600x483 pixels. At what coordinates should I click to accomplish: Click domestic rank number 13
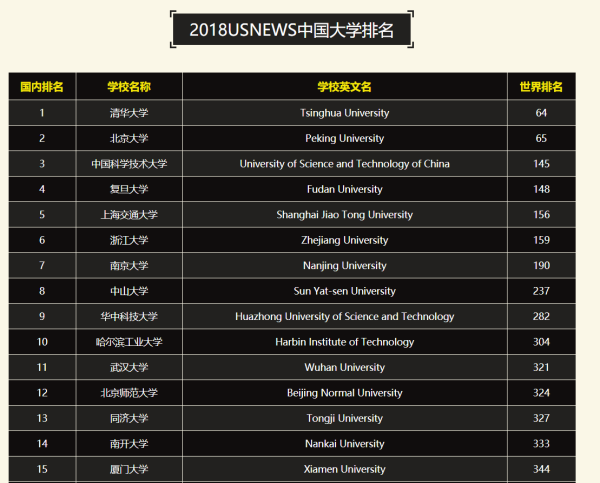[42, 418]
